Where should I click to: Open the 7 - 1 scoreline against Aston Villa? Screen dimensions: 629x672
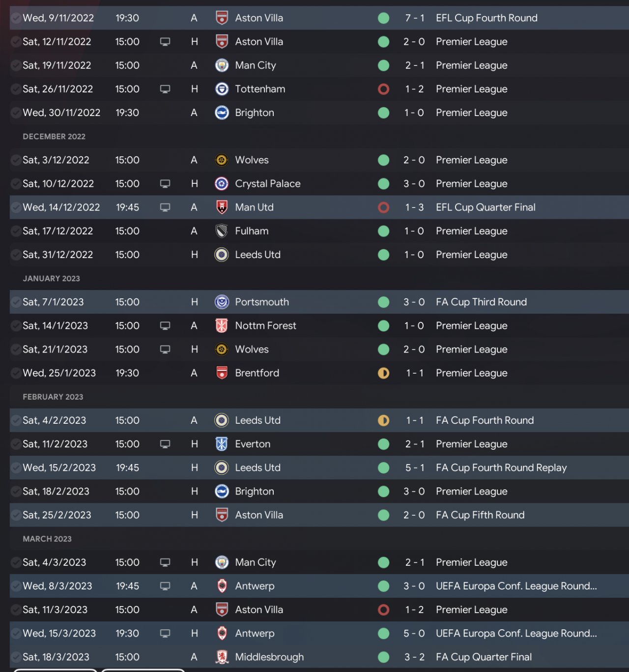coord(414,18)
